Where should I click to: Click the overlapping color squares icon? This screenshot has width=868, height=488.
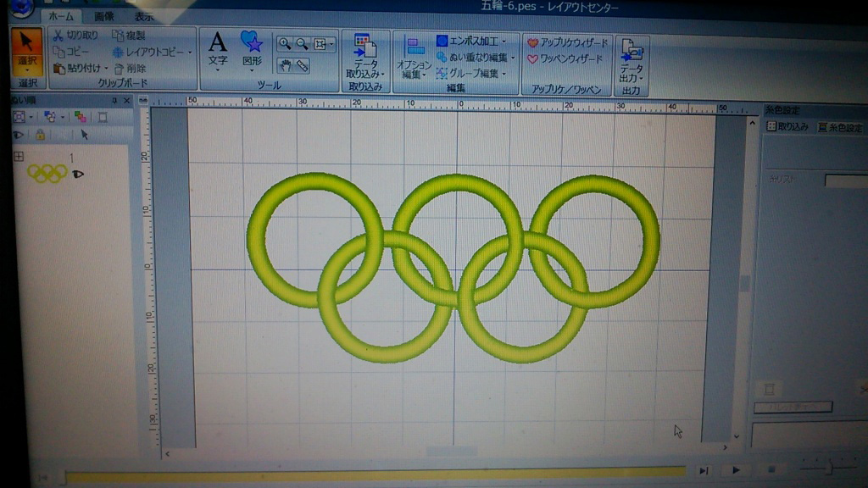tap(81, 117)
